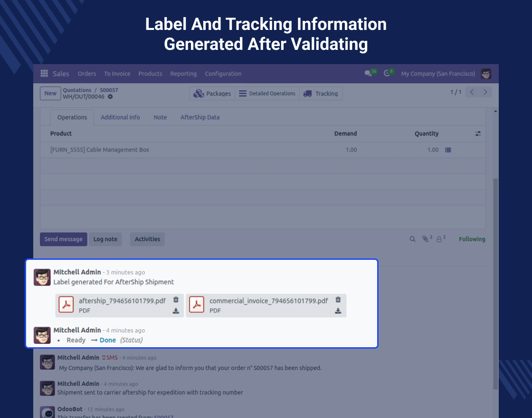Screen dimensions: 532x418
Task: Open the activities clock icon with 8 badge
Action: tap(387, 73)
